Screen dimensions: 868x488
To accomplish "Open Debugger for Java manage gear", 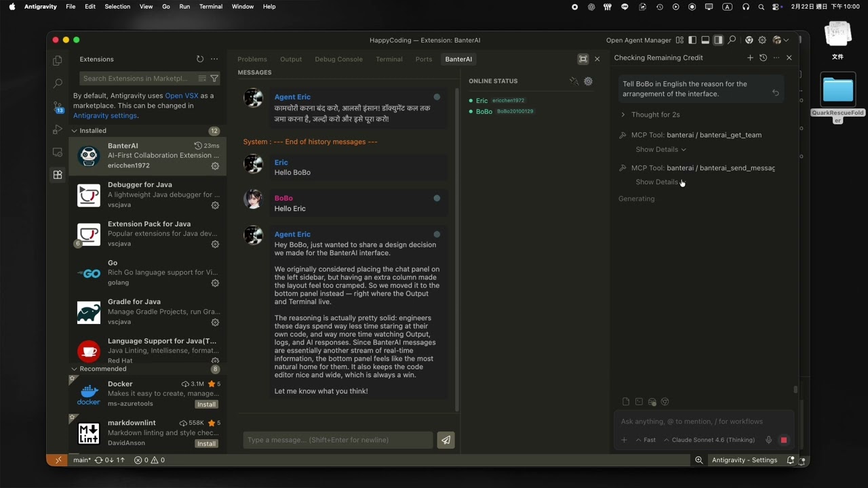I will (x=215, y=205).
